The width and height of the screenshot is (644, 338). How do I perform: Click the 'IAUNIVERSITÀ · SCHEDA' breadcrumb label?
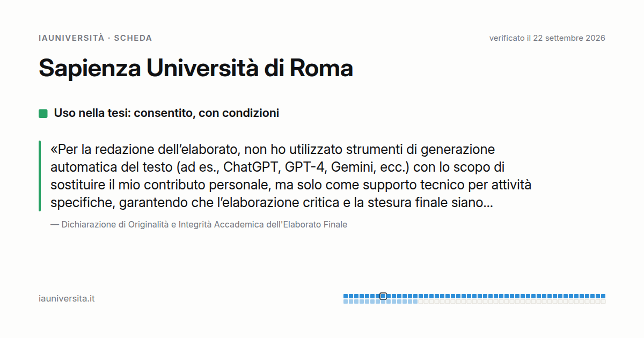(x=96, y=38)
